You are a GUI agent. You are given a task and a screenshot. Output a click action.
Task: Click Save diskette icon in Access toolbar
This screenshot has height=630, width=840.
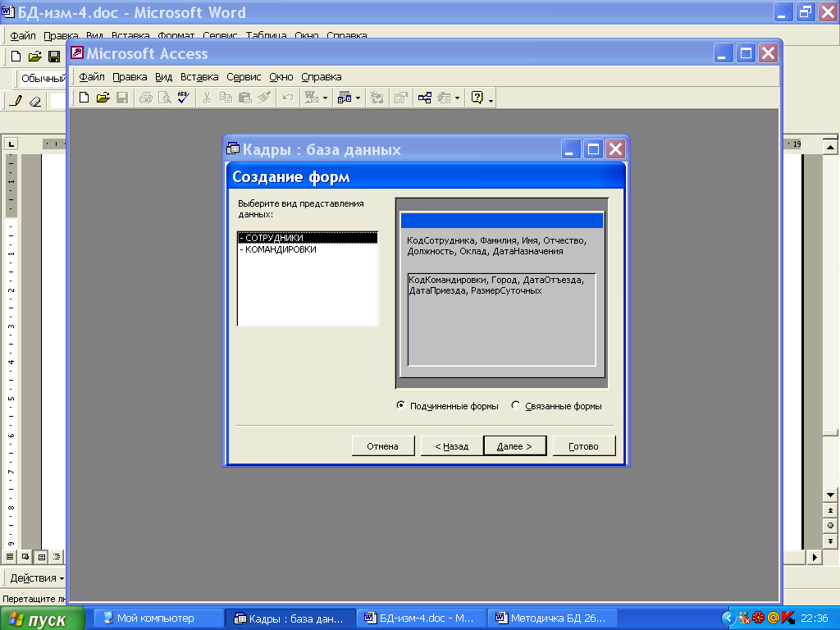pos(122,98)
